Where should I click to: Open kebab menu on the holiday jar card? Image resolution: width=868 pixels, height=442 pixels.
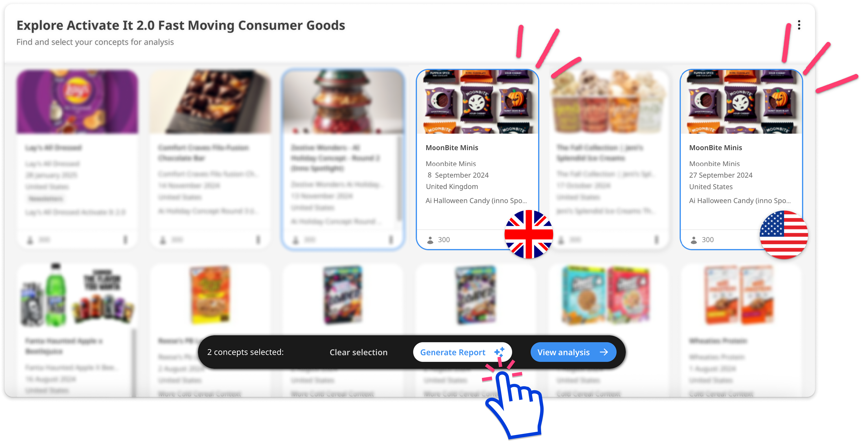(391, 240)
